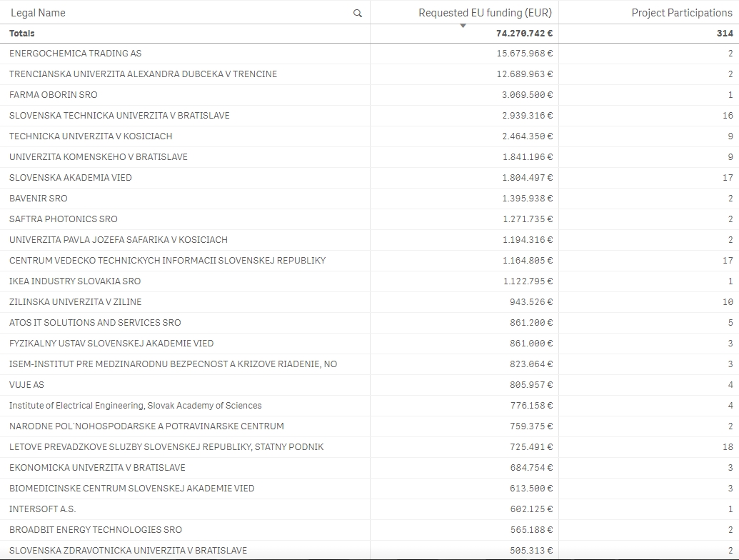739x560 pixels.
Task: Choose IKEA INDUSTRY SLOVAKIA SRO entry
Action: (75, 281)
